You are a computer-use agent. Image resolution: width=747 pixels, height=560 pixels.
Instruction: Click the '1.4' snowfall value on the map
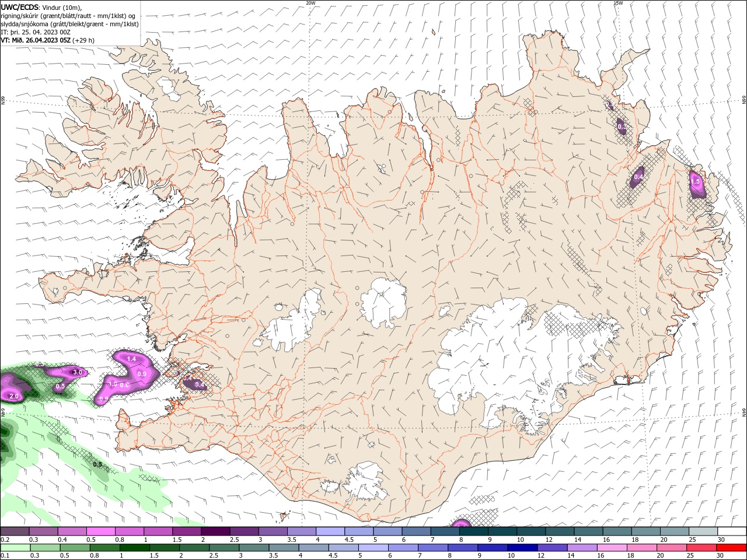pyautogui.click(x=131, y=359)
